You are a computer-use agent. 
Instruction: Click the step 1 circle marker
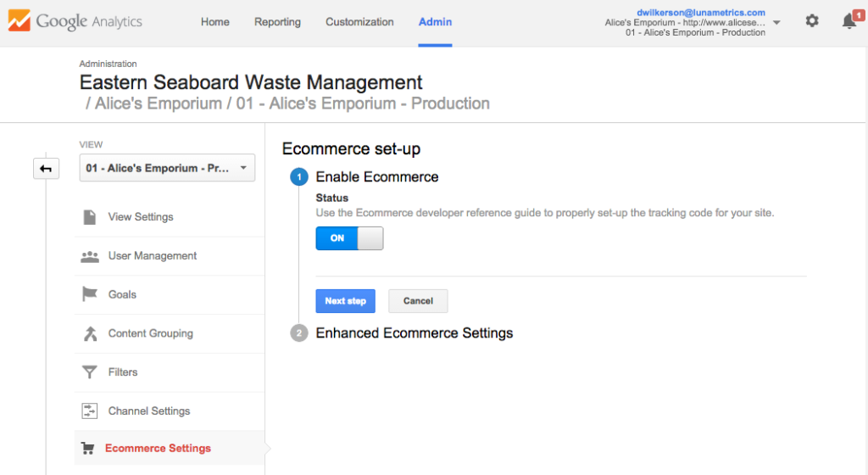[299, 177]
